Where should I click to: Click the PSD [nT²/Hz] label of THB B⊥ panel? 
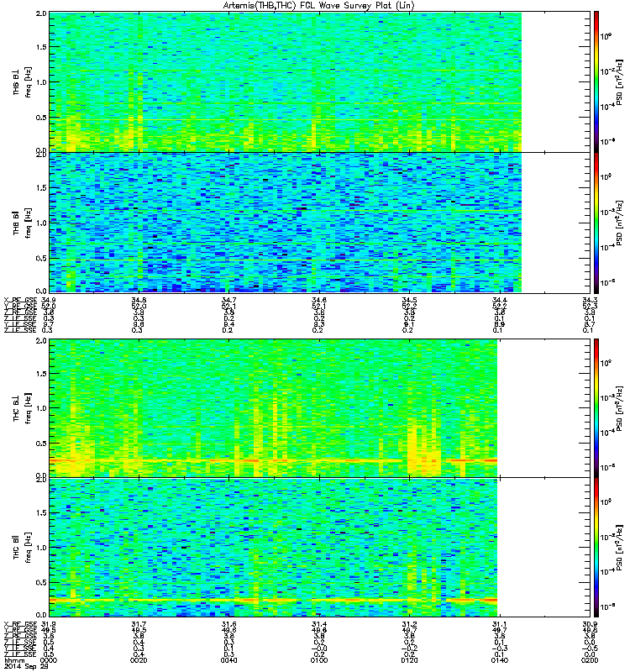(x=619, y=81)
